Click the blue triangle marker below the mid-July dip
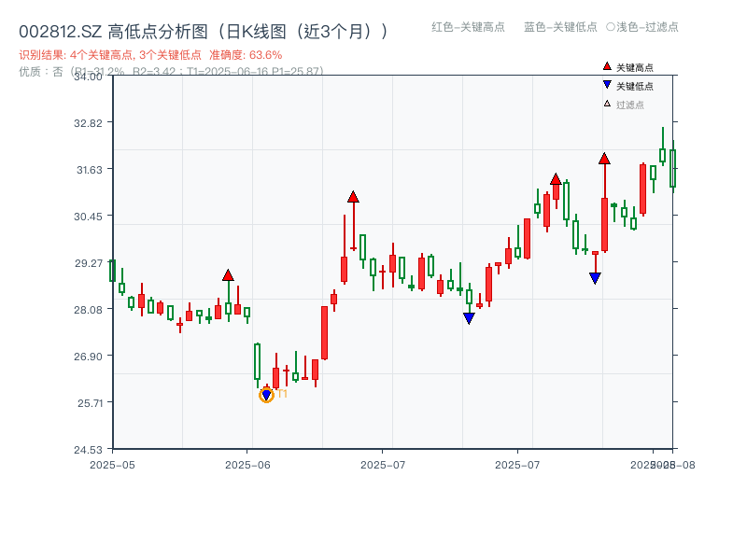747x560 pixels. point(467,318)
